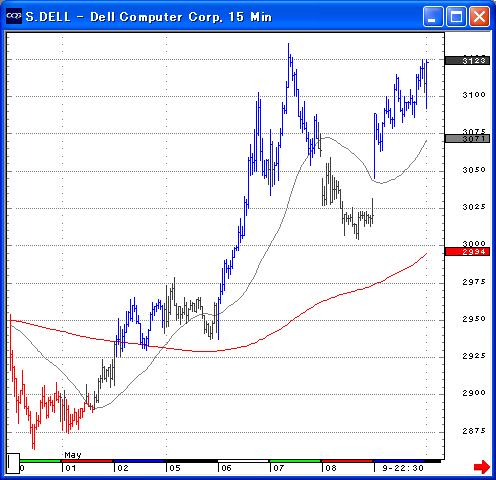
Task: Click the 01 date marker on time axis
Action: [71, 468]
